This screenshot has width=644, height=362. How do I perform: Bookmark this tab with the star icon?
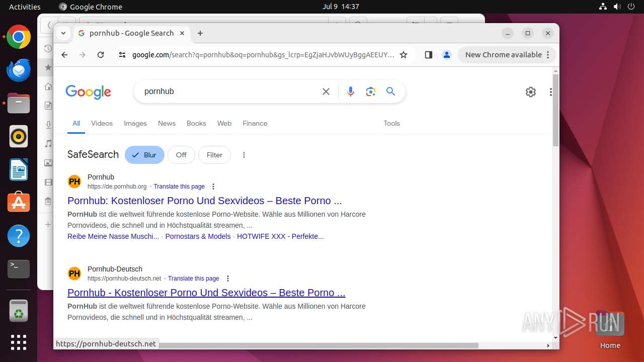[404, 55]
